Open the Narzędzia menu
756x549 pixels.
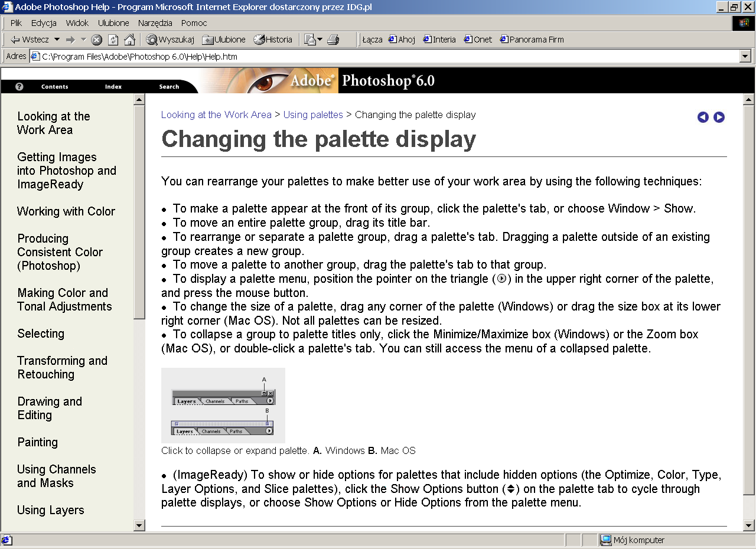(155, 23)
